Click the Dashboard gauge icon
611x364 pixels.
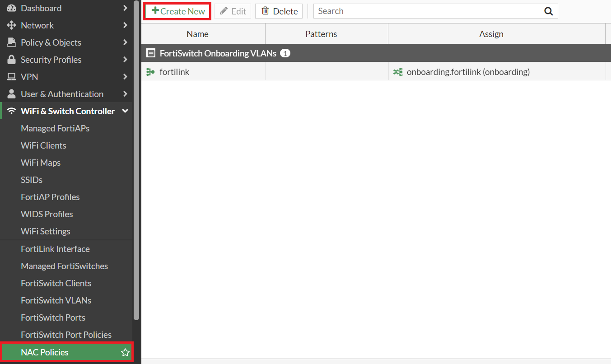point(12,8)
